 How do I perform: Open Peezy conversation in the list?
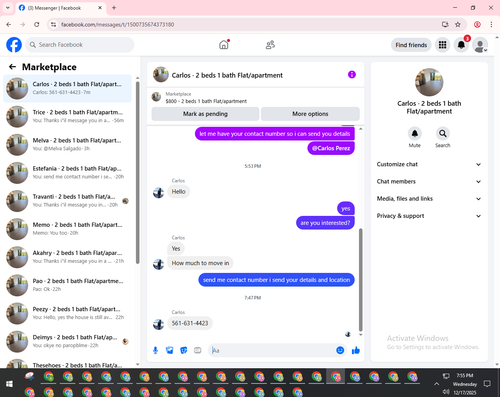[67, 313]
